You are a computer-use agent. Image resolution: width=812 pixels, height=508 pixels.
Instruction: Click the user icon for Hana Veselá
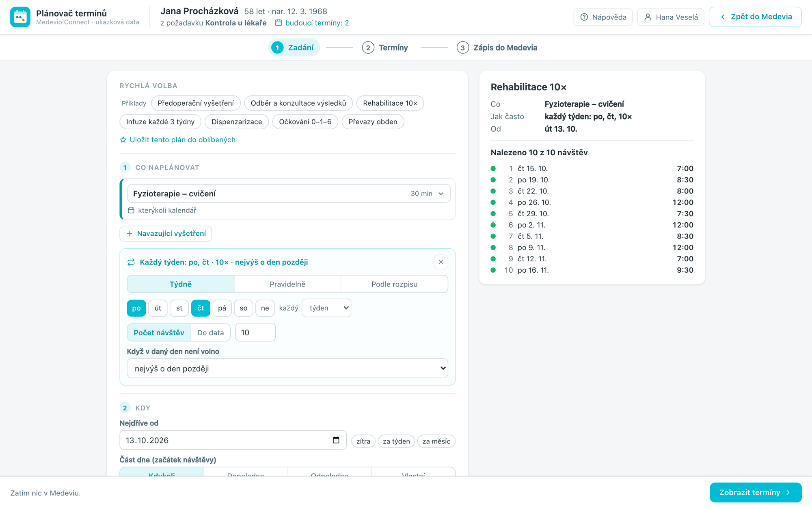tap(648, 17)
